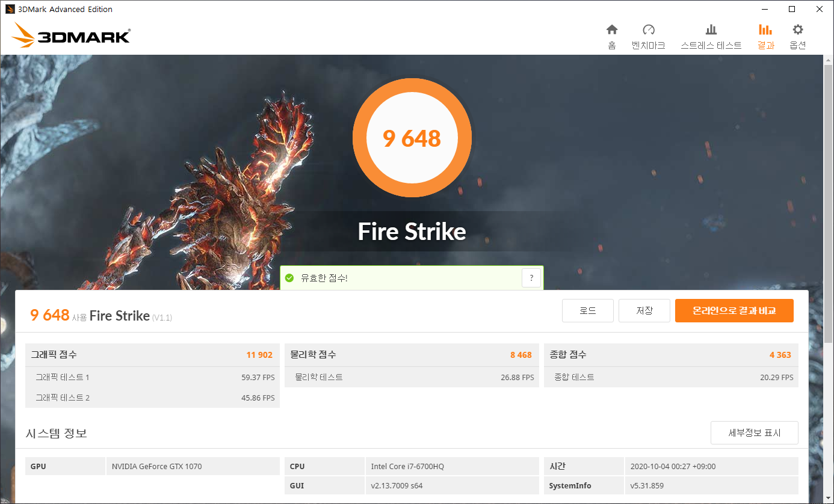
Task: Click the 그래픽 점수 11 902 value
Action: pyautogui.click(x=259, y=355)
